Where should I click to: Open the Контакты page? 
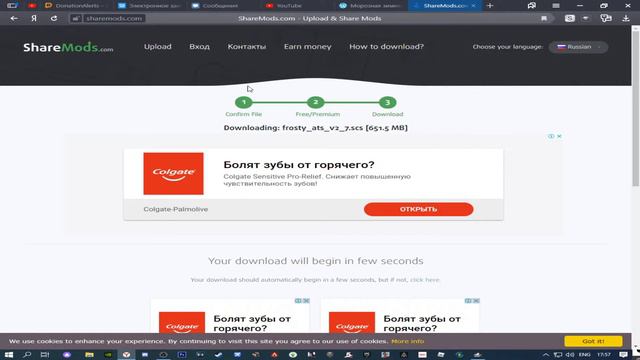247,47
